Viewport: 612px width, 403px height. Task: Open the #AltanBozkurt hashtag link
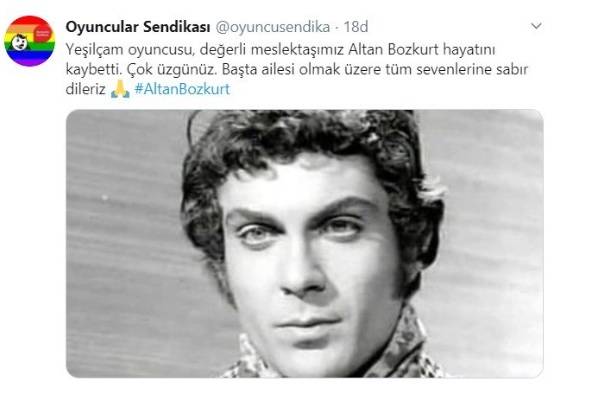tap(182, 89)
